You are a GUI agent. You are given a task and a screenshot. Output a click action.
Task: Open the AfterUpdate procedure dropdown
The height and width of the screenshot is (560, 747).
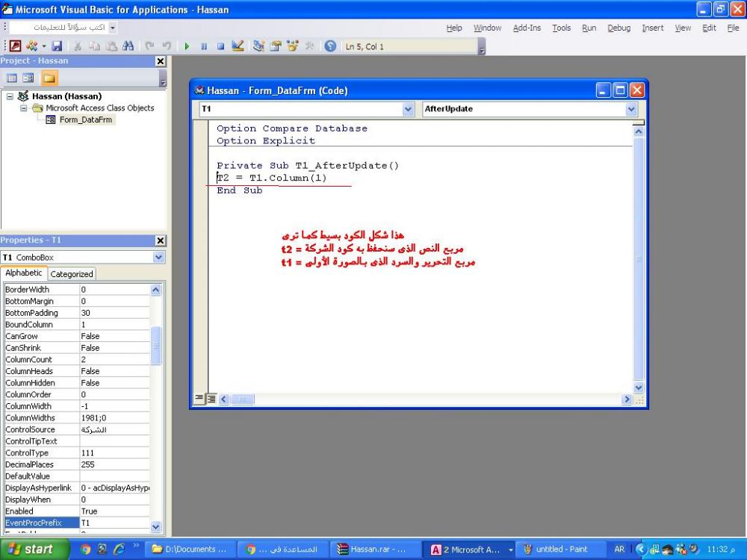(631, 109)
